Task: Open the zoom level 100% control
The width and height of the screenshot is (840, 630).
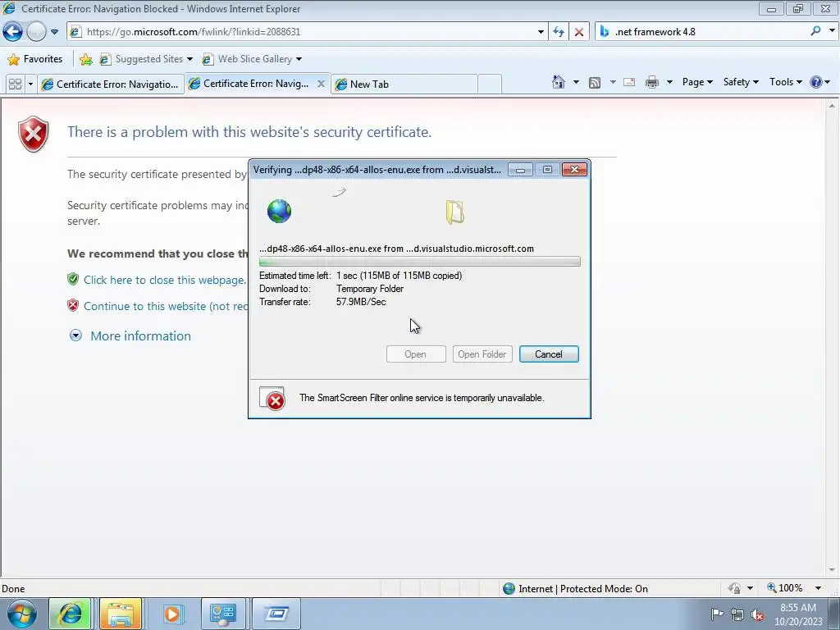Action: tap(785, 588)
